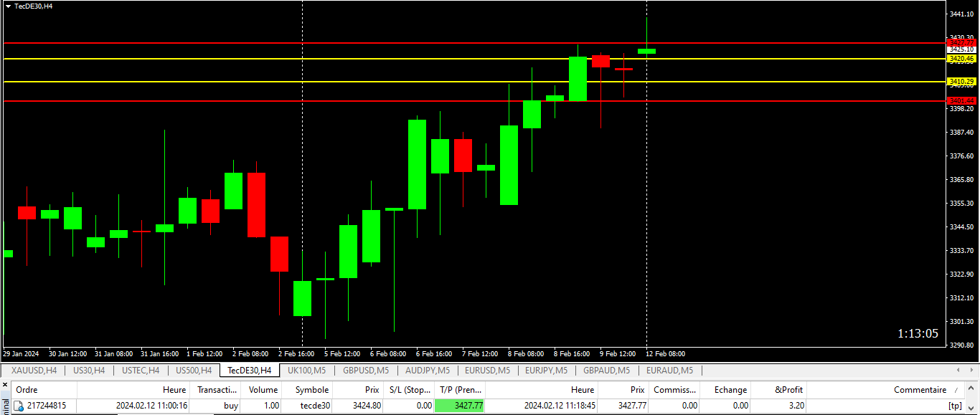The image size is (980, 415).
Task: Open the USTEC,H4 chart tab
Action: point(141,371)
